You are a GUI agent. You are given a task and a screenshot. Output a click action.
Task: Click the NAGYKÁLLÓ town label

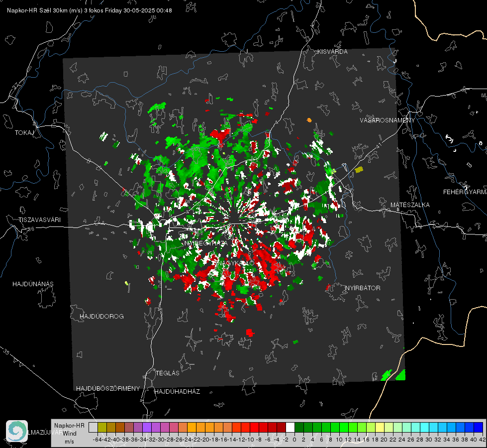[x=236, y=263]
